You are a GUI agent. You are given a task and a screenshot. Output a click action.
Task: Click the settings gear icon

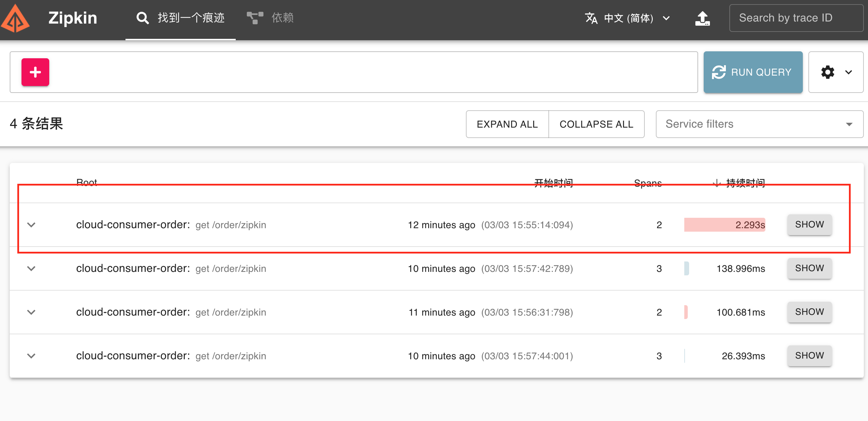click(x=827, y=72)
